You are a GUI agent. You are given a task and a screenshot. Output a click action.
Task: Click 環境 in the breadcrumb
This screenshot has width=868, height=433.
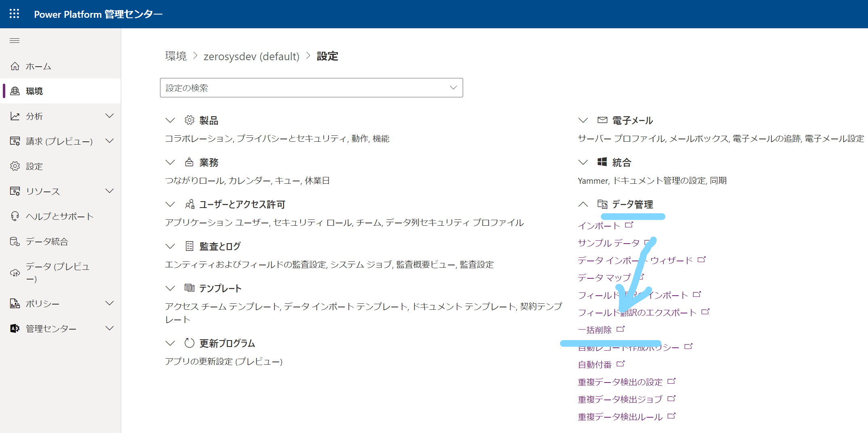176,56
